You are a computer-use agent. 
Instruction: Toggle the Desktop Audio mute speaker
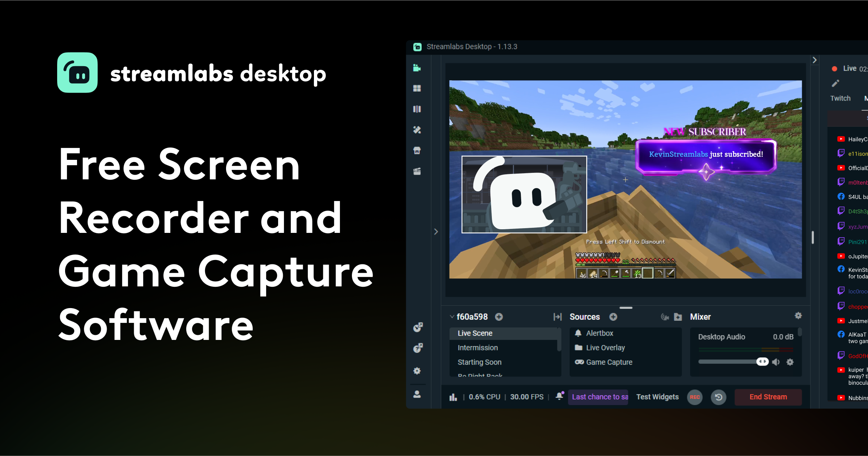[x=776, y=362]
